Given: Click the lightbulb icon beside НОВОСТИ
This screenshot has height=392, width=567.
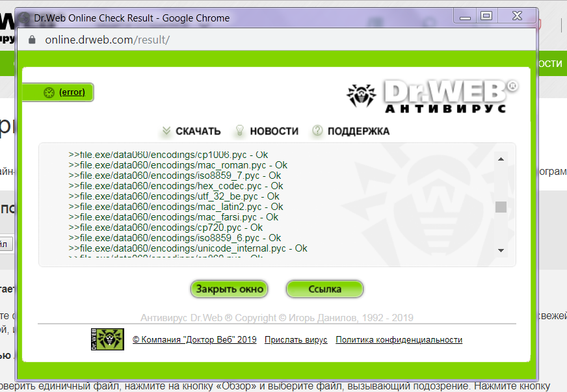Looking at the screenshot, I should [239, 131].
